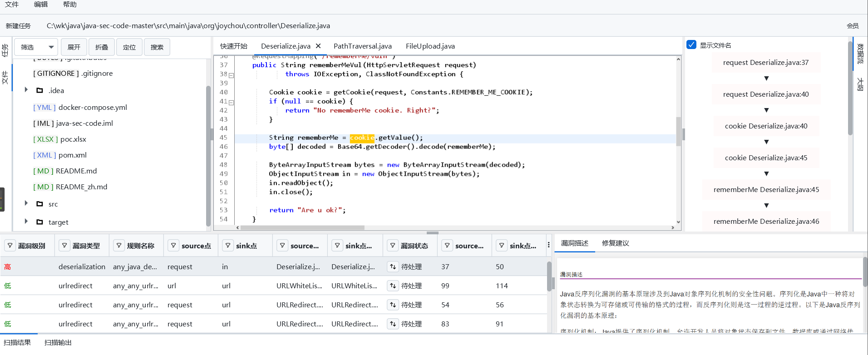Select data flow node request Deserialize.java:37
The height and width of the screenshot is (355, 868).
coord(766,62)
